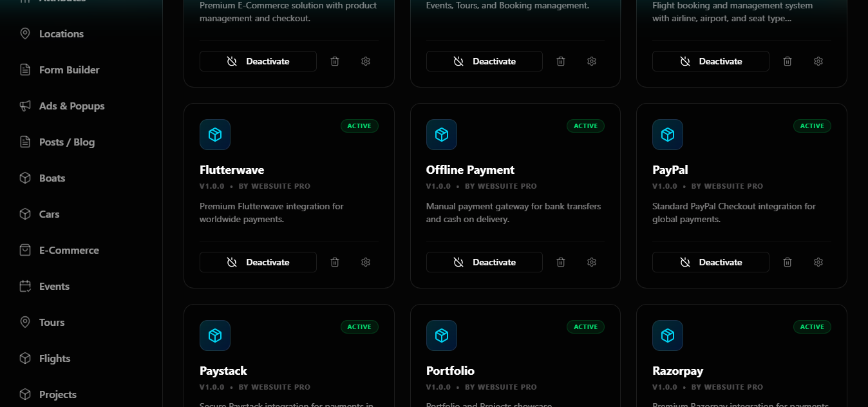Delete the Flutterwave module via trash icon

[335, 262]
